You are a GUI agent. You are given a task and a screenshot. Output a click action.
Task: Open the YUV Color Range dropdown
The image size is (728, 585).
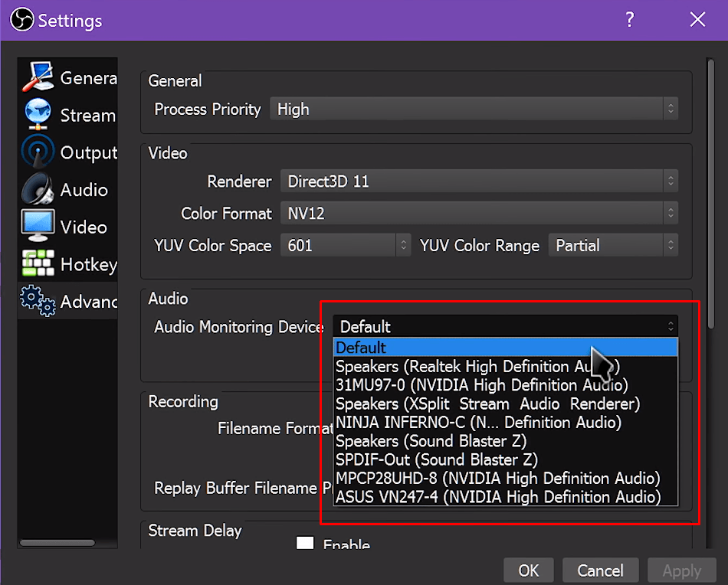[613, 246]
